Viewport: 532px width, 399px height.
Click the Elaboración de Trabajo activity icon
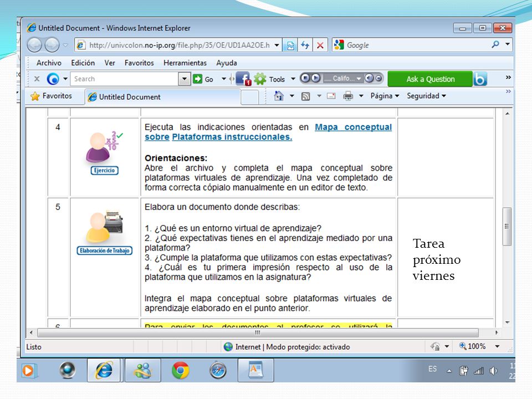click(x=105, y=232)
